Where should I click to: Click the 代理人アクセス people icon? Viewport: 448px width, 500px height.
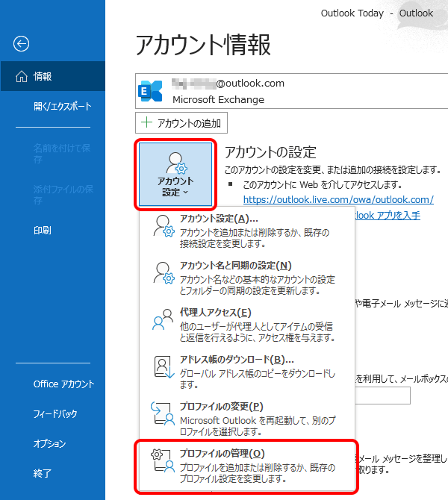[164, 320]
